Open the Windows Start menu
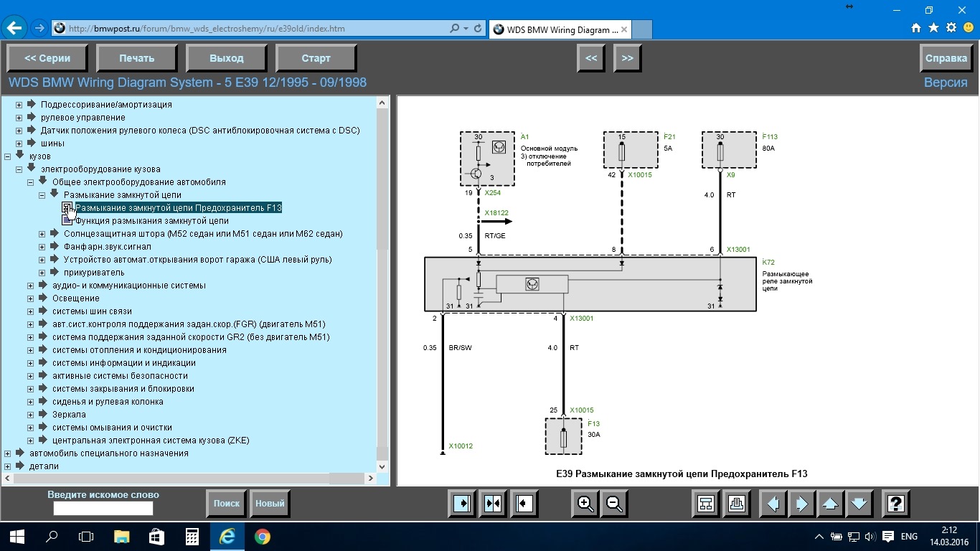Image resolution: width=980 pixels, height=551 pixels. (17, 537)
